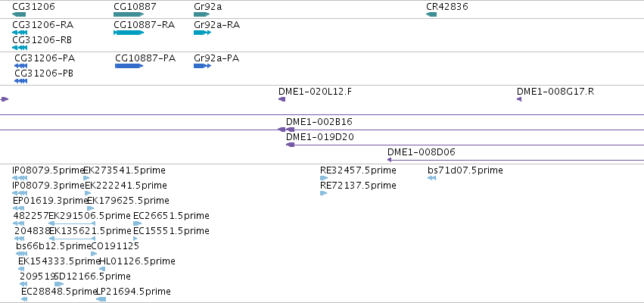Click the Gr92a gene arrow glyph
This screenshot has height=303, width=644.
pyautogui.click(x=201, y=14)
